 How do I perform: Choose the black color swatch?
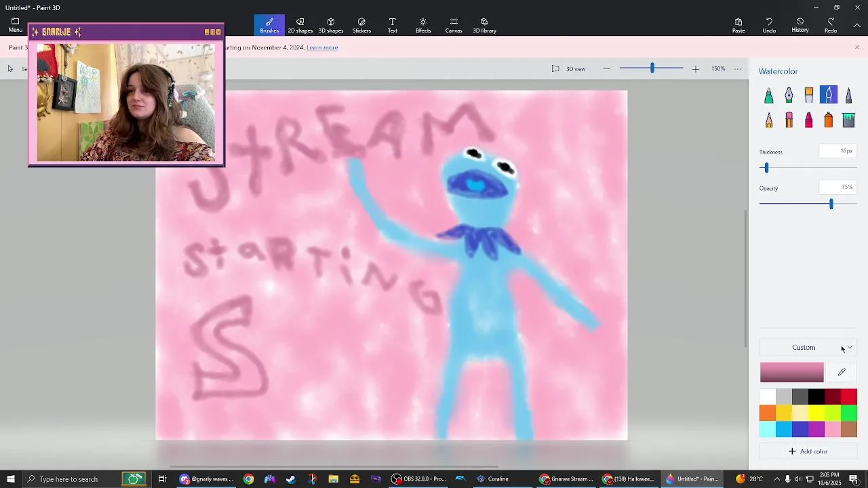(816, 396)
